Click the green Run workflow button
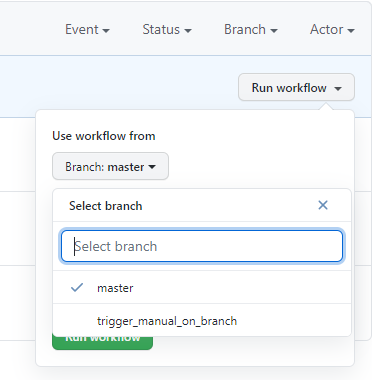The width and height of the screenshot is (372, 380). (x=103, y=343)
